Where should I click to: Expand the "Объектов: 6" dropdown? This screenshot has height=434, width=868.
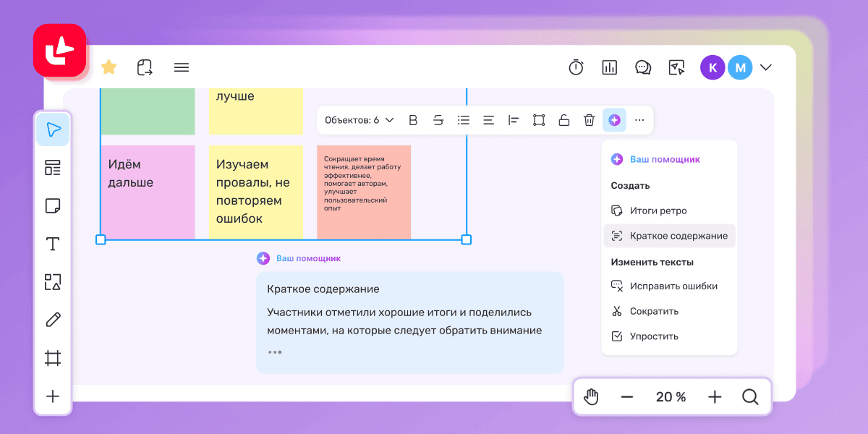pyautogui.click(x=359, y=120)
